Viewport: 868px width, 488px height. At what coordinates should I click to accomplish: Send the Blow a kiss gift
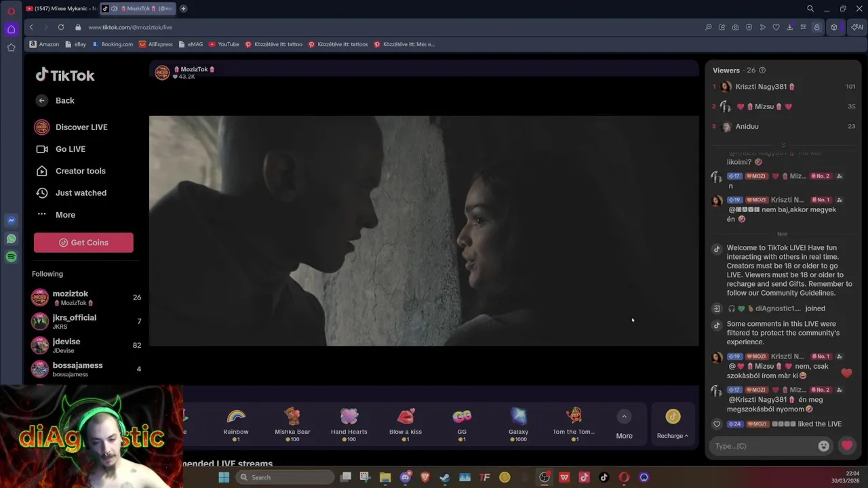pyautogui.click(x=406, y=425)
